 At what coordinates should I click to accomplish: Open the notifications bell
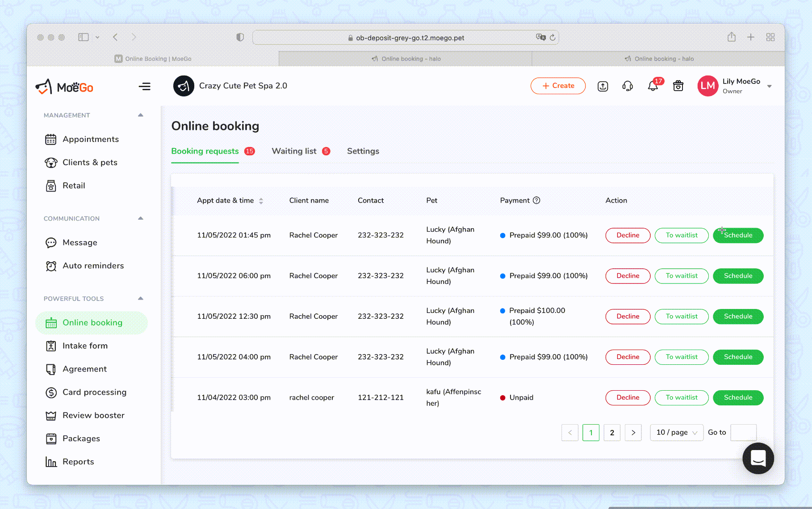tap(653, 86)
